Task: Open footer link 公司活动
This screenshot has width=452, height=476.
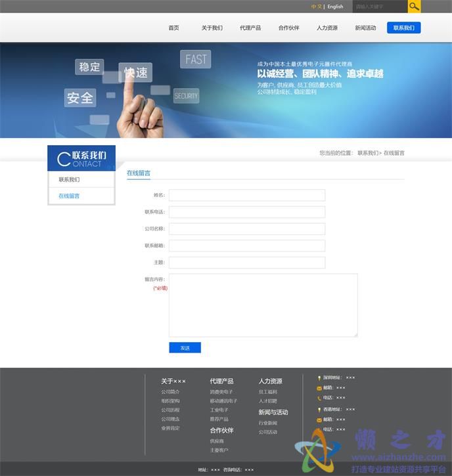Action: (267, 432)
